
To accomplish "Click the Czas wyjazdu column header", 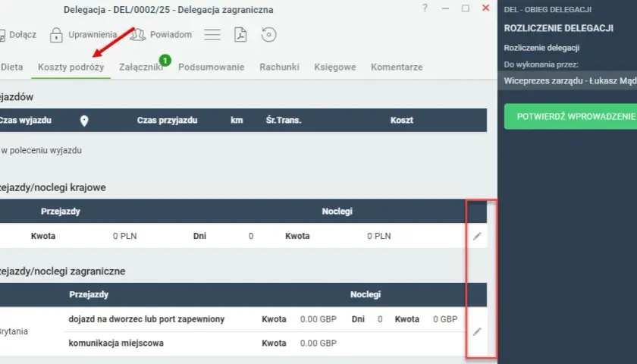I will pos(25,121).
